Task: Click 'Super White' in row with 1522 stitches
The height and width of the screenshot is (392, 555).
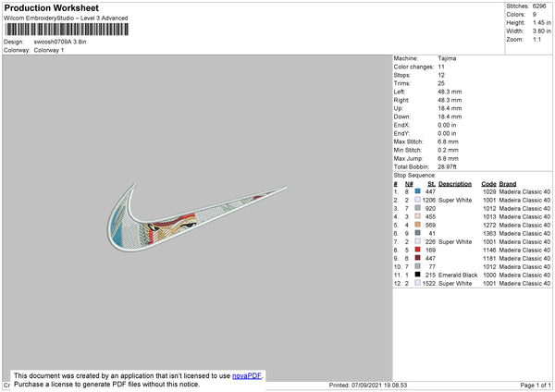Action: pyautogui.click(x=455, y=284)
